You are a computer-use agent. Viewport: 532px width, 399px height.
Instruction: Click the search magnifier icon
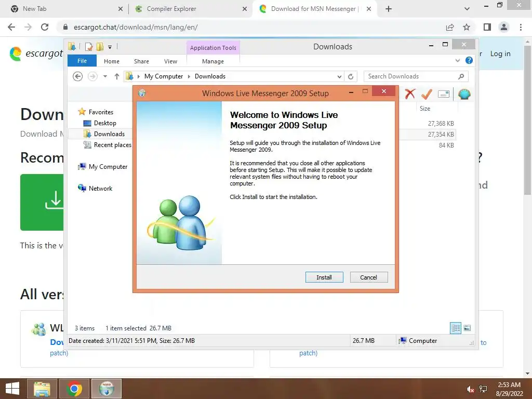pyautogui.click(x=461, y=76)
